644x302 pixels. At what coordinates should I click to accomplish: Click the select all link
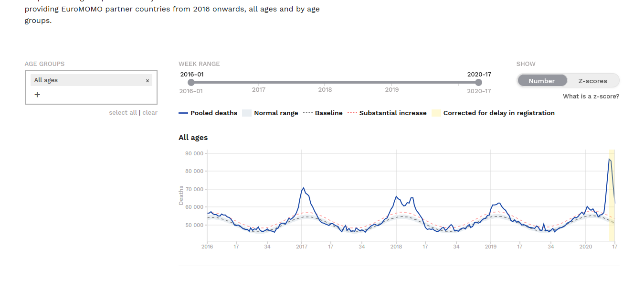123,113
